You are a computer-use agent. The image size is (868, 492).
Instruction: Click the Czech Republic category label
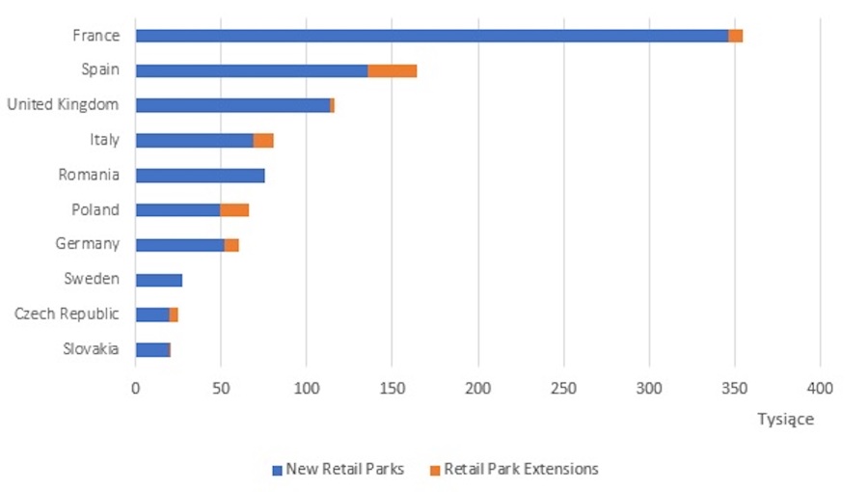click(x=67, y=314)
